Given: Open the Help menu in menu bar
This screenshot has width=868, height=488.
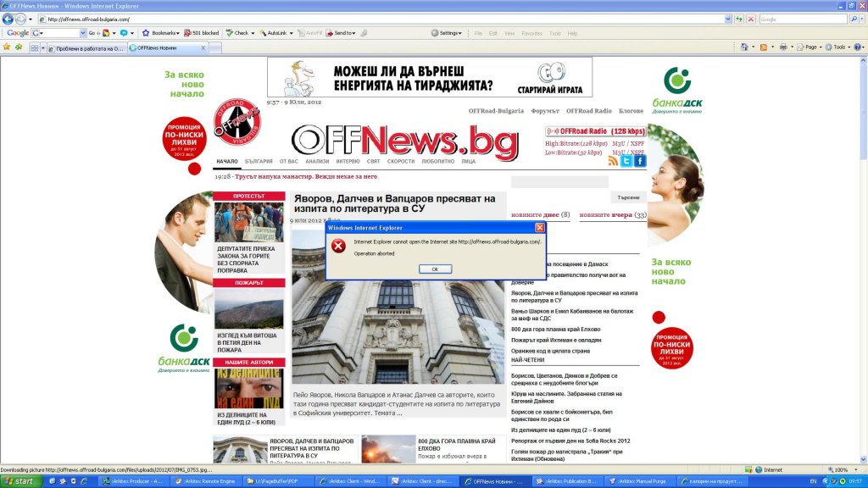Looking at the screenshot, I should point(572,33).
